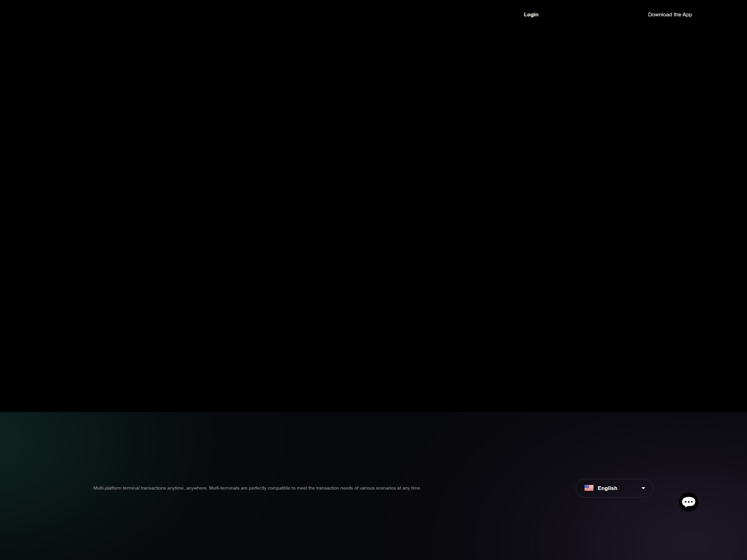The image size is (747, 560).
Task: Click the Download the App link
Action: pos(670,14)
